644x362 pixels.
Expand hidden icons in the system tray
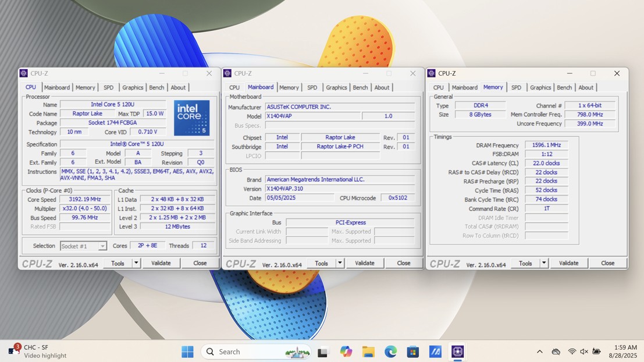(540, 352)
